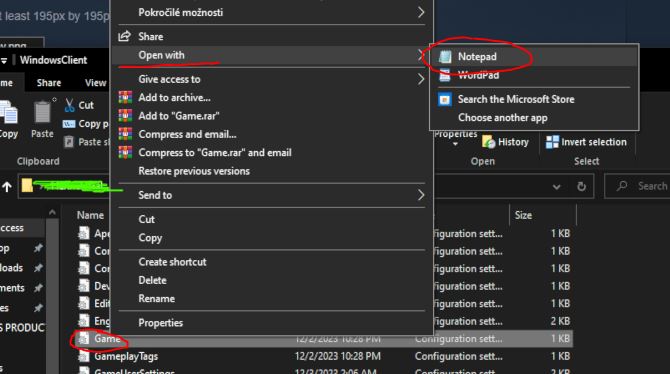The height and width of the screenshot is (374, 670).
Task: Click the Copy path ribbon icon
Action: tap(69, 124)
